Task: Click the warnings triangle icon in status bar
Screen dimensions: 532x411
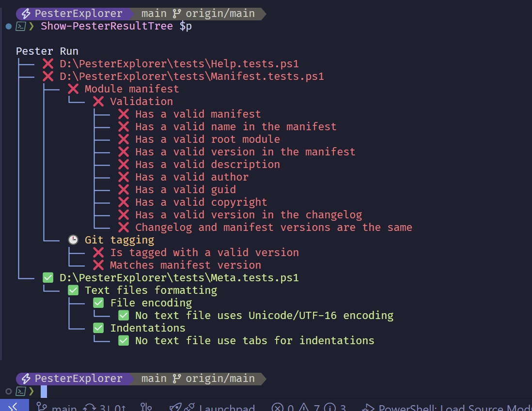Action: click(x=304, y=407)
